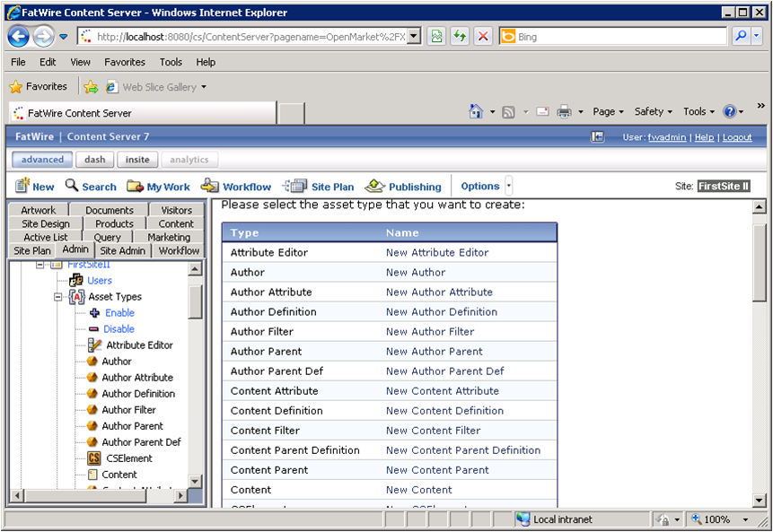Screen dimensions: 773x532
Task: Click the Help link in header
Action: [x=704, y=137]
